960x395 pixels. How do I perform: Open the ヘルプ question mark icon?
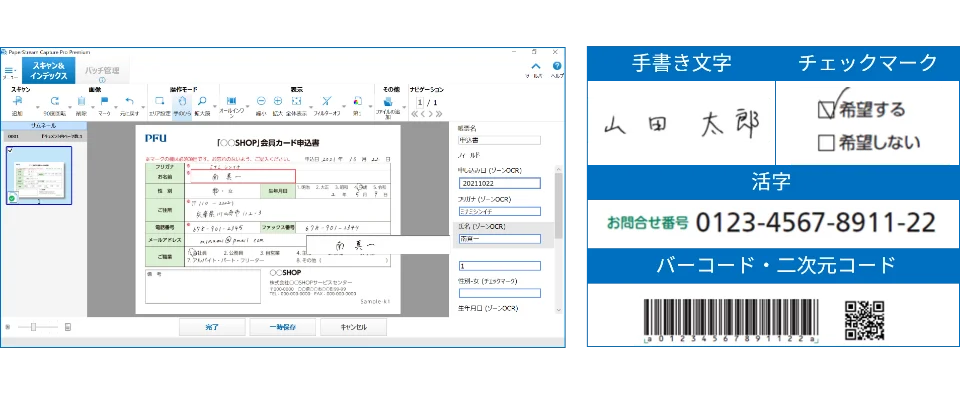557,66
